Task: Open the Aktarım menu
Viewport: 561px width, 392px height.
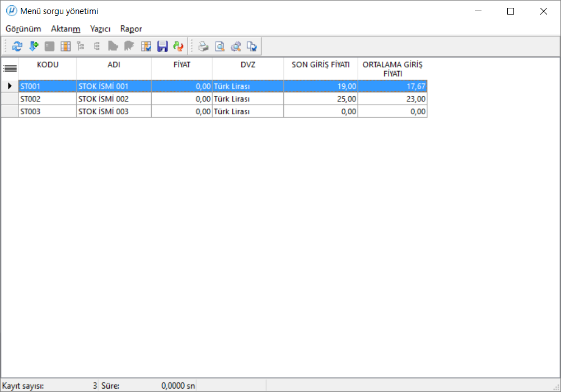Action: pyautogui.click(x=66, y=29)
